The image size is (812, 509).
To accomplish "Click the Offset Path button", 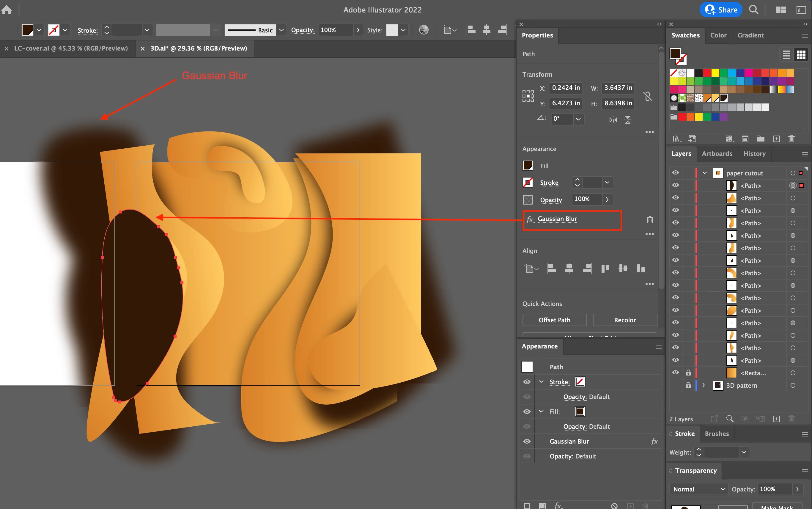I will point(554,320).
